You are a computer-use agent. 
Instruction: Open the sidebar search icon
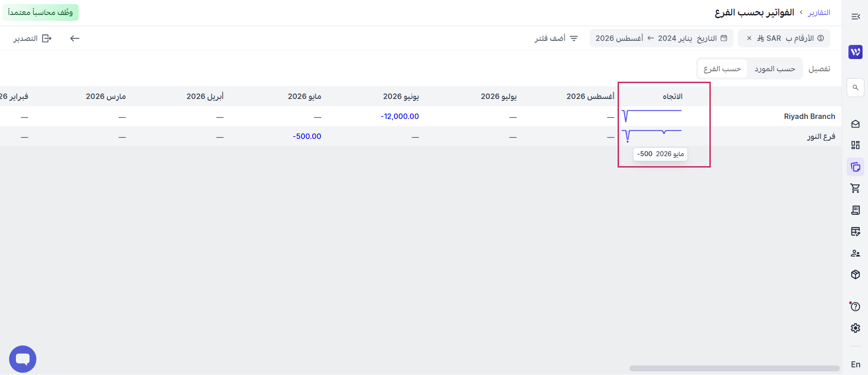coord(855,87)
